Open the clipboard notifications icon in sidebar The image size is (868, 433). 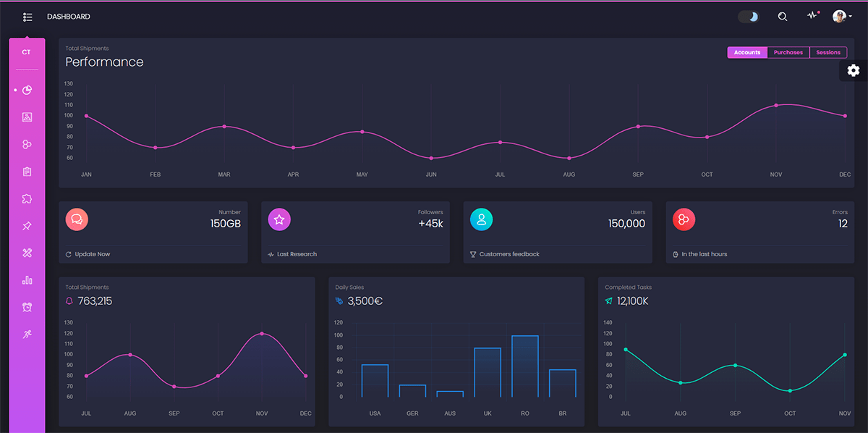tap(27, 172)
